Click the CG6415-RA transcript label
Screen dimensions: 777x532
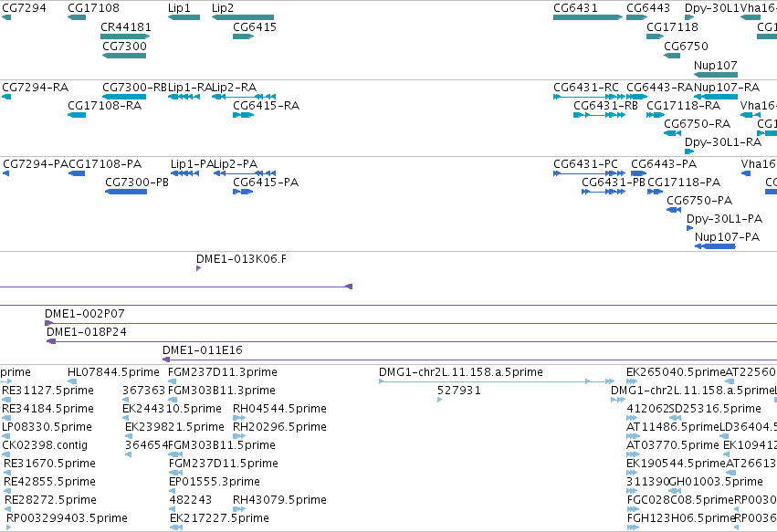pos(266,106)
